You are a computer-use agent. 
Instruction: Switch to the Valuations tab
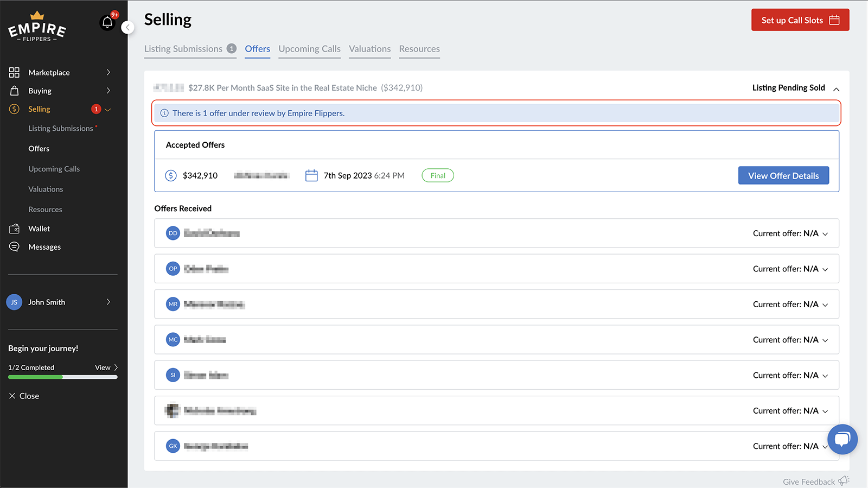click(x=369, y=49)
